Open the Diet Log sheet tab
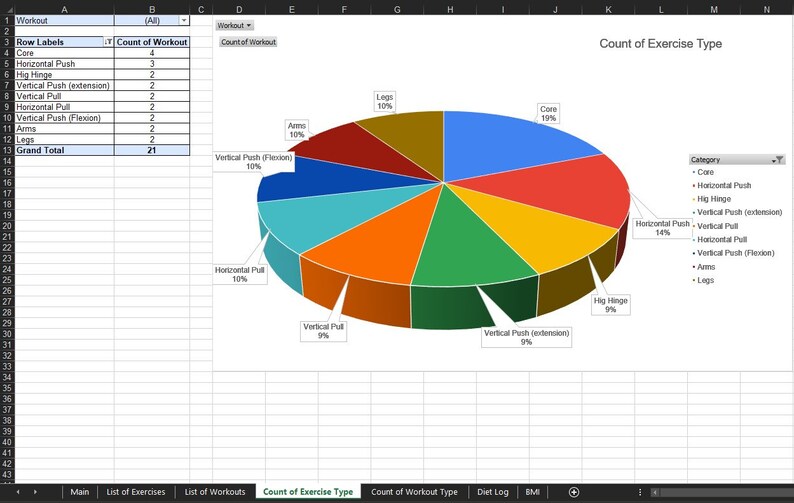 tap(492, 492)
